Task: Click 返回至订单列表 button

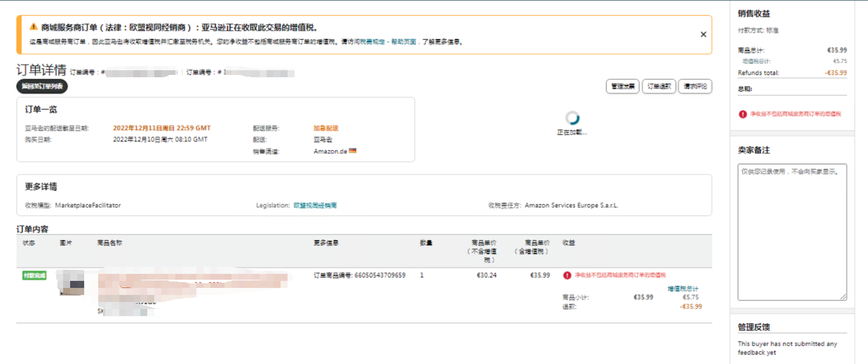Action: (42, 87)
